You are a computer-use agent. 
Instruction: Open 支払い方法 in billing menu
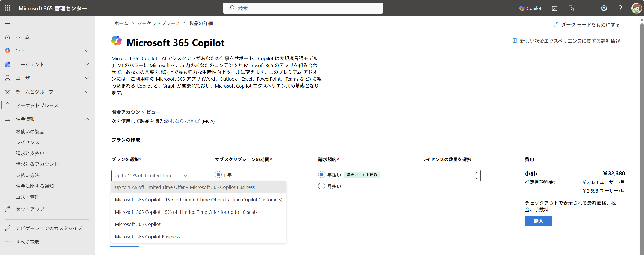[28, 175]
